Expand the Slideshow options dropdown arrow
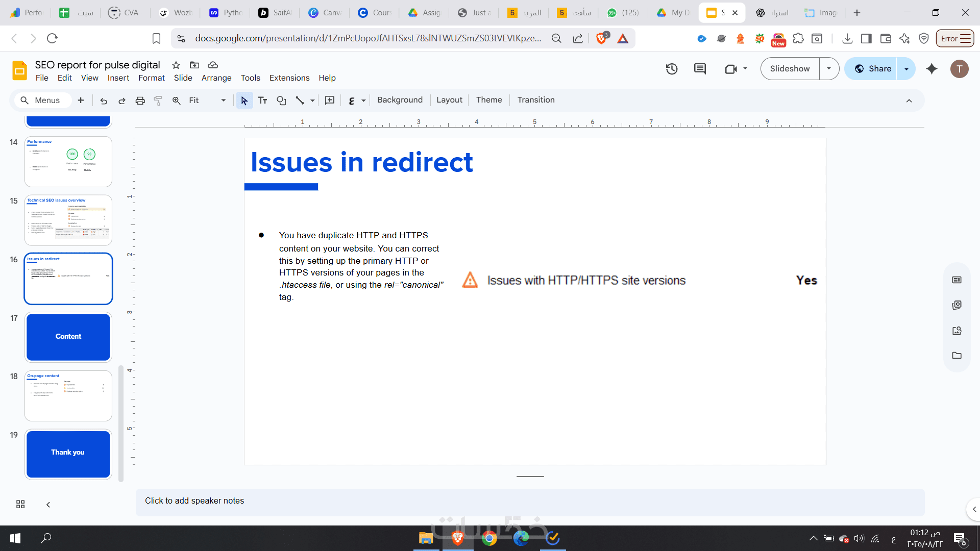Screen dimensions: 980x551 [x=829, y=69]
